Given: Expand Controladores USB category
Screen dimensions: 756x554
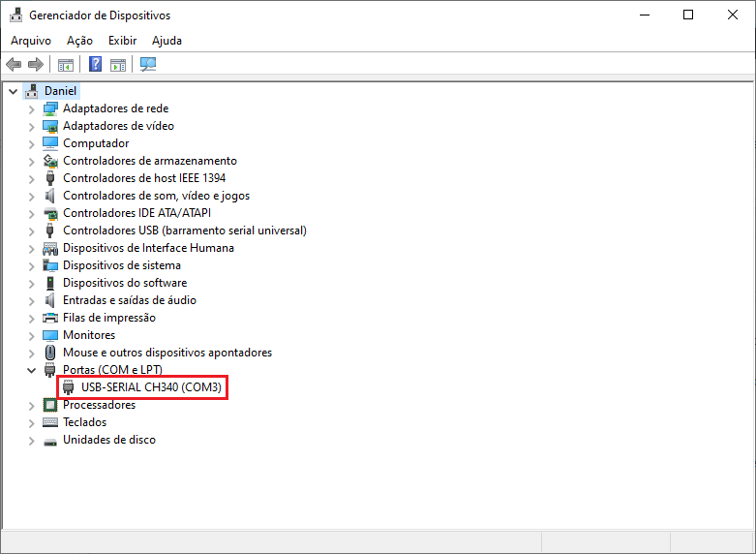Looking at the screenshot, I should (31, 231).
